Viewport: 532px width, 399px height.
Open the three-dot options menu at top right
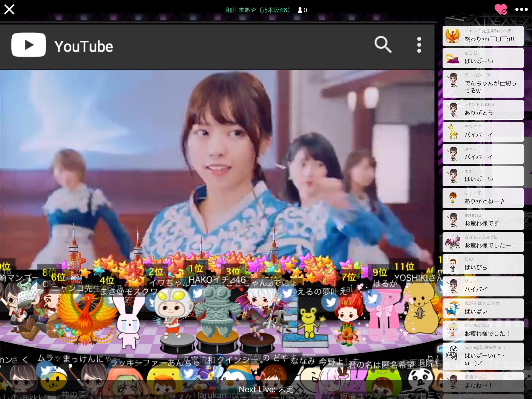pyautogui.click(x=521, y=9)
